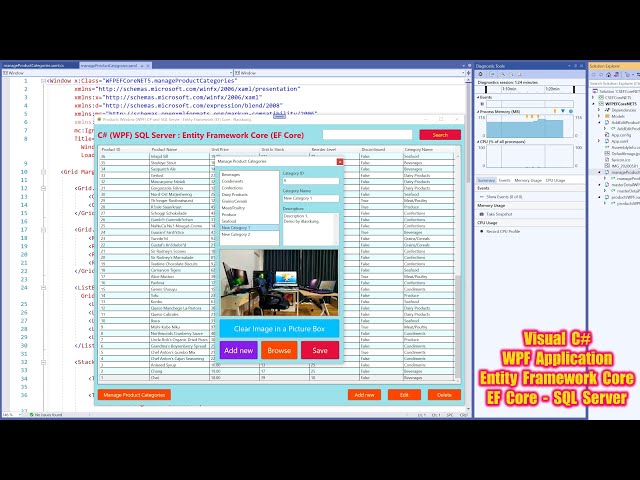This screenshot has width=640, height=480.
Task: Expand the Models folder node
Action: pyautogui.click(x=600, y=116)
